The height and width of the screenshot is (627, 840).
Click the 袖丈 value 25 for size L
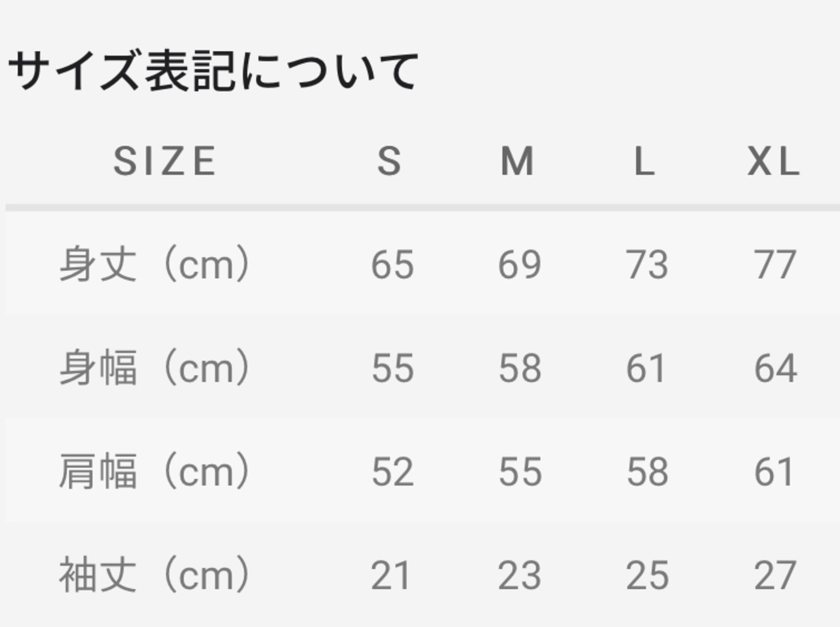coord(647,575)
